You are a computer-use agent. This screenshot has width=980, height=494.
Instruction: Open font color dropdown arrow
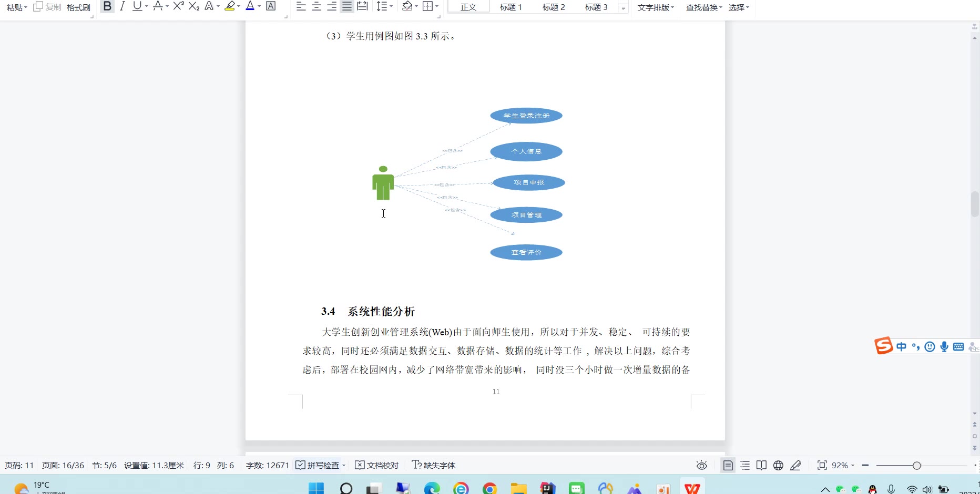coord(259,6)
